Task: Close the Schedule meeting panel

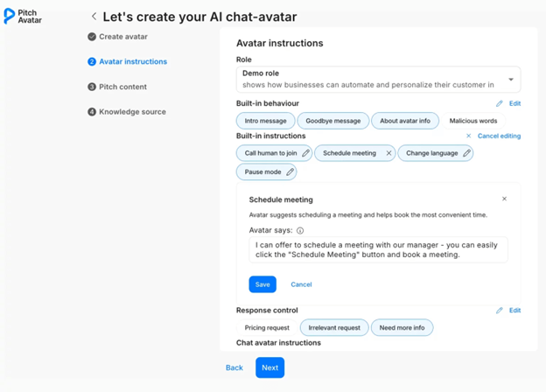Action: 504,199
